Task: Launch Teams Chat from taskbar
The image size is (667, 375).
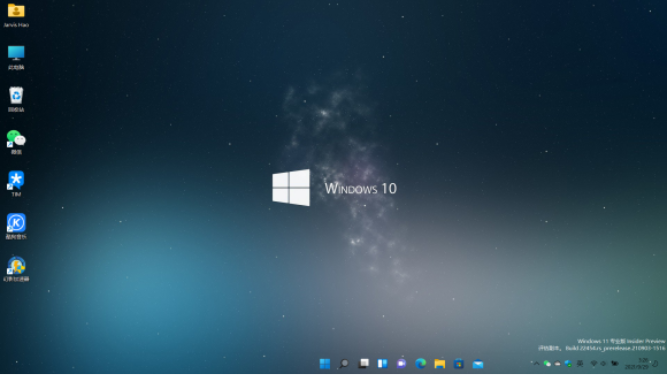Action: click(x=401, y=364)
